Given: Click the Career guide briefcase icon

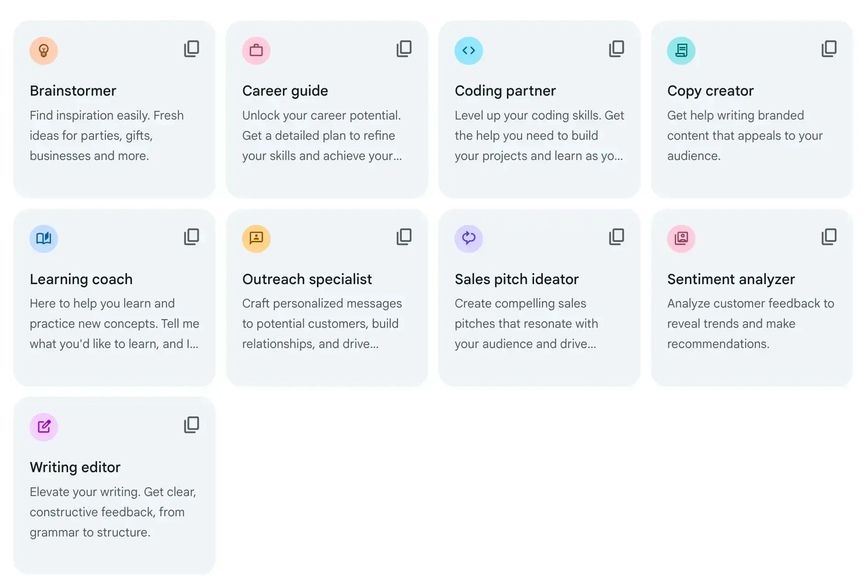Looking at the screenshot, I should (256, 51).
